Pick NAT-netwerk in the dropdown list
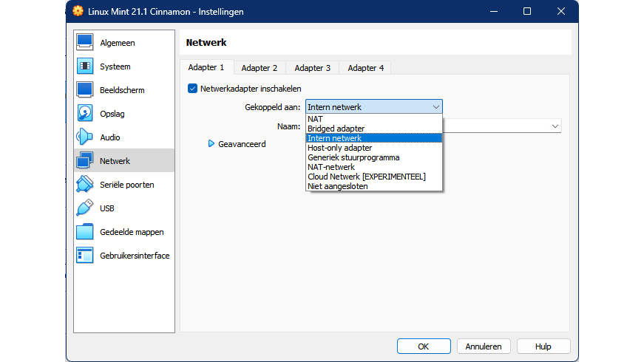The height and width of the screenshot is (362, 644). pyautogui.click(x=331, y=167)
